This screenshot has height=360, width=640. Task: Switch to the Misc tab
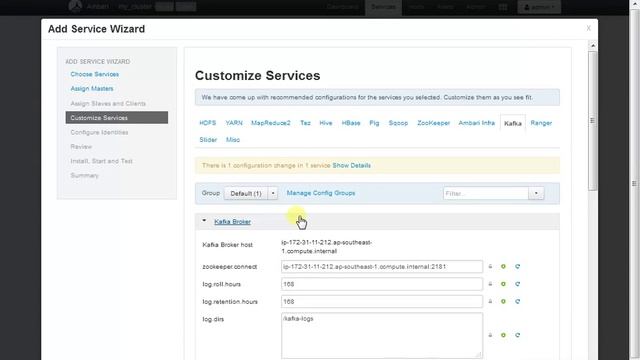(x=233, y=140)
